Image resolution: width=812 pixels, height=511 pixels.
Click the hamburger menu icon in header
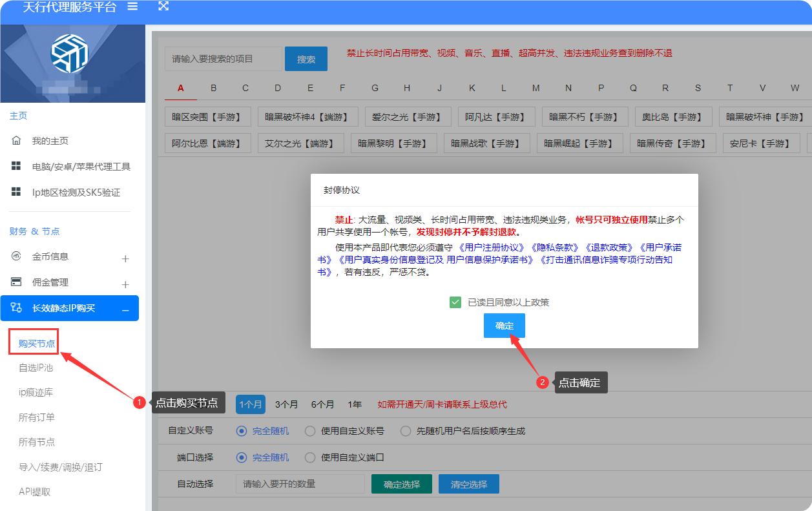[x=132, y=6]
